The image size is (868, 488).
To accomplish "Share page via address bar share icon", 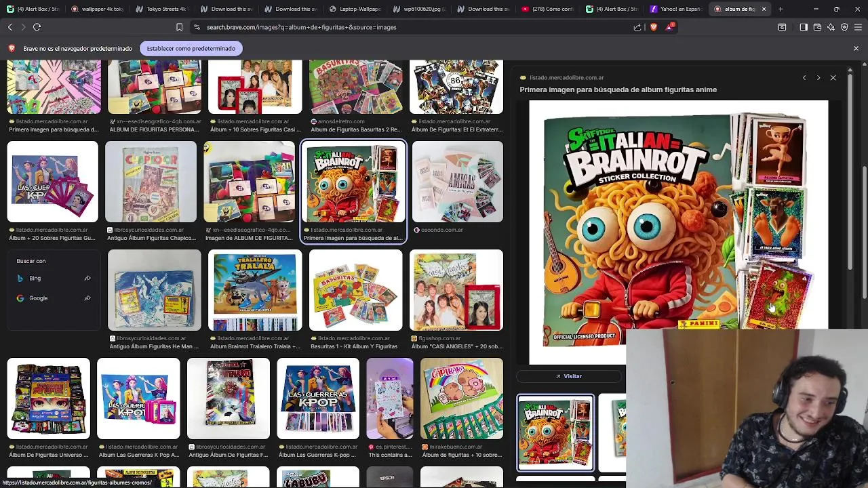I will coord(637,27).
